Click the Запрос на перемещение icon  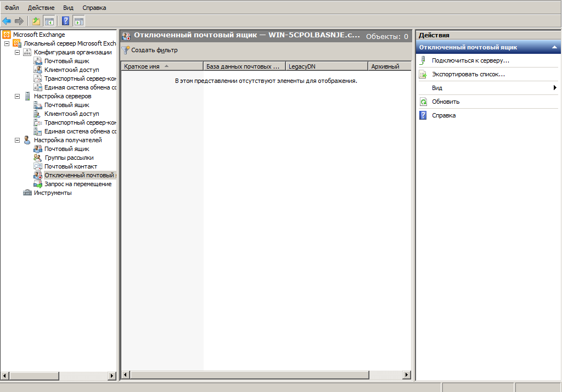tap(38, 184)
